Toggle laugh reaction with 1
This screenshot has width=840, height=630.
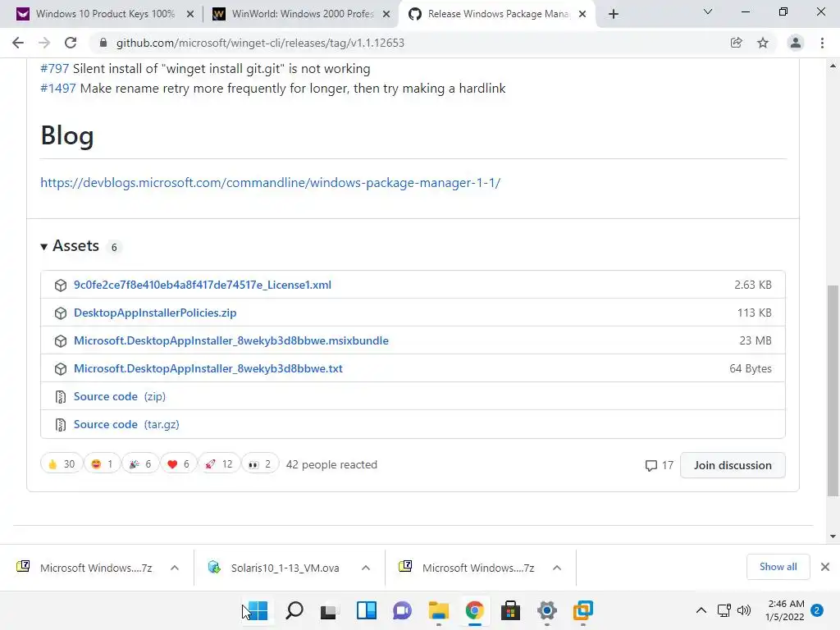(x=102, y=464)
